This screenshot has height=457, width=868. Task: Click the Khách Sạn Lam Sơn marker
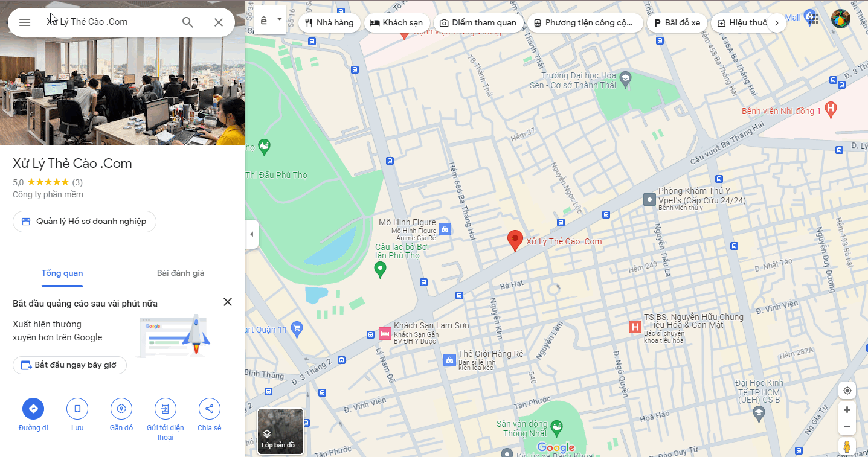pyautogui.click(x=385, y=333)
